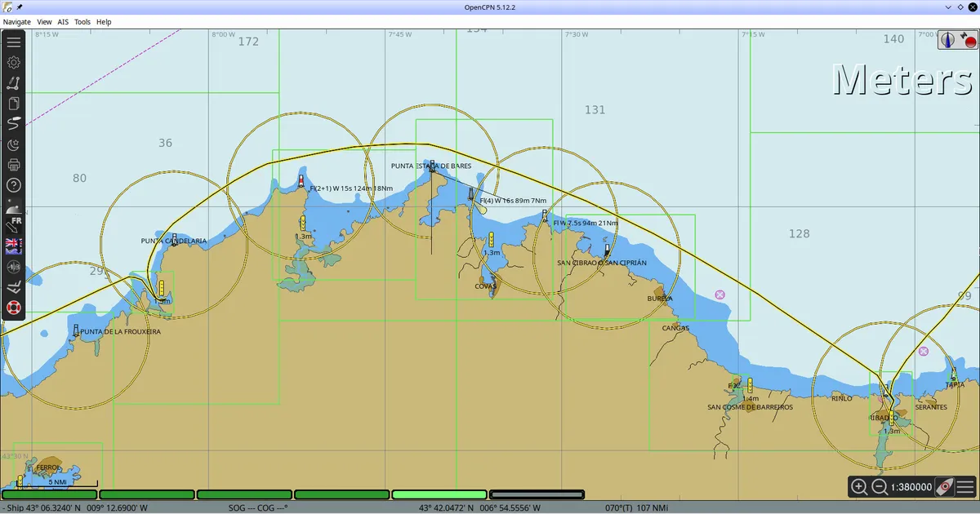Open the AIS menu
The image size is (980, 514).
coord(63,22)
